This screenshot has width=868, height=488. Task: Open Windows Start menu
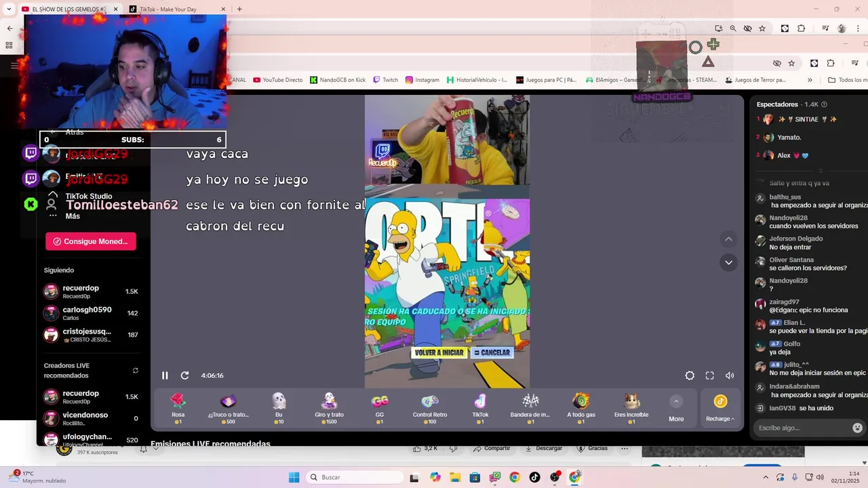click(294, 477)
